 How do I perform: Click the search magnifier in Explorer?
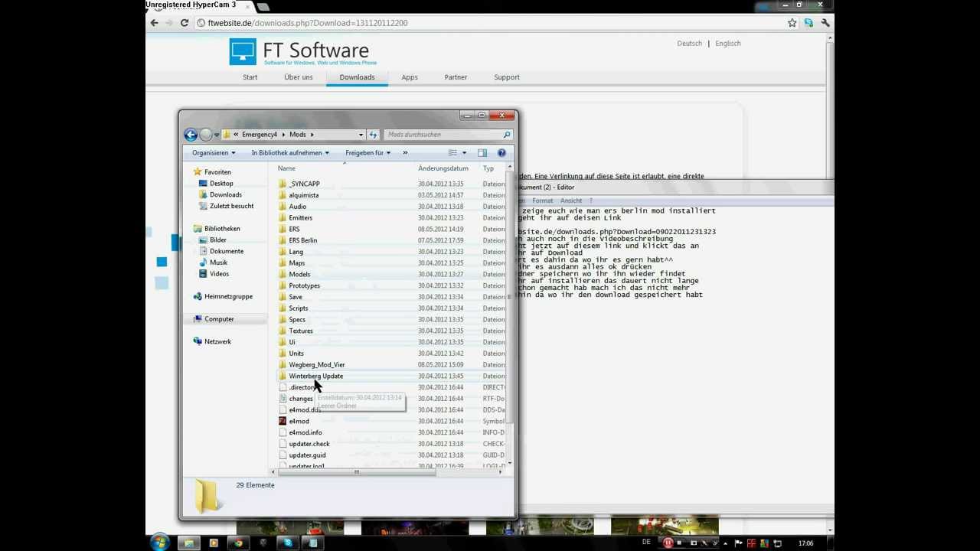point(506,135)
